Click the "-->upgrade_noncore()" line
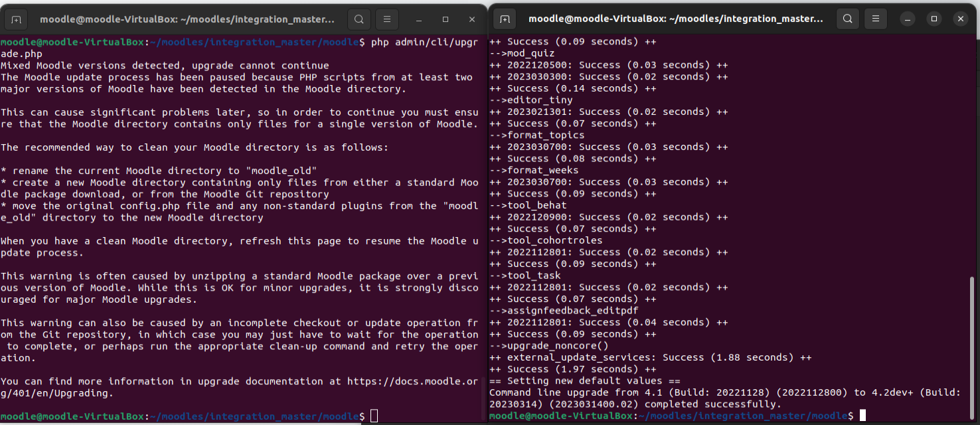Image resolution: width=980 pixels, height=425 pixels. click(549, 346)
